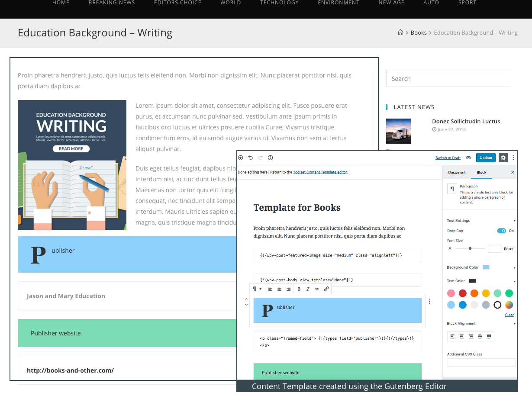Click the truck thumbnail in Latest News
This screenshot has width=532, height=412.
[399, 131]
